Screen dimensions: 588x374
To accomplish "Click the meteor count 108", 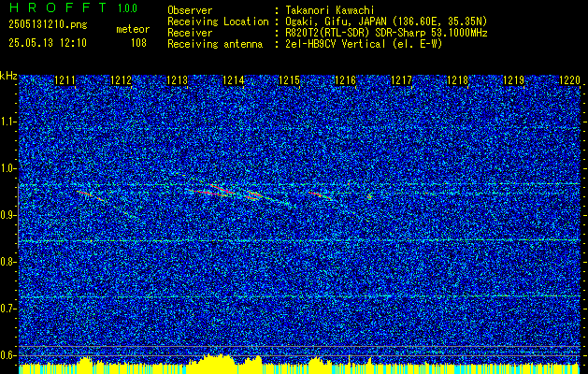I will coord(138,43).
